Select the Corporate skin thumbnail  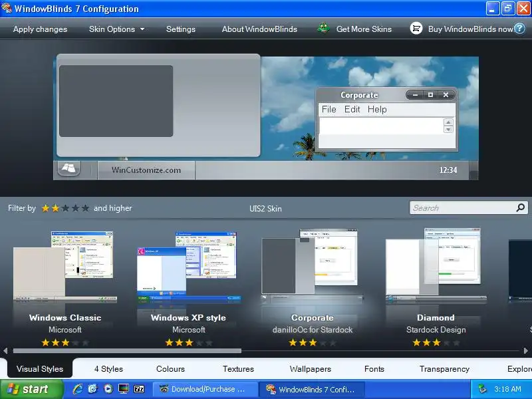click(312, 266)
